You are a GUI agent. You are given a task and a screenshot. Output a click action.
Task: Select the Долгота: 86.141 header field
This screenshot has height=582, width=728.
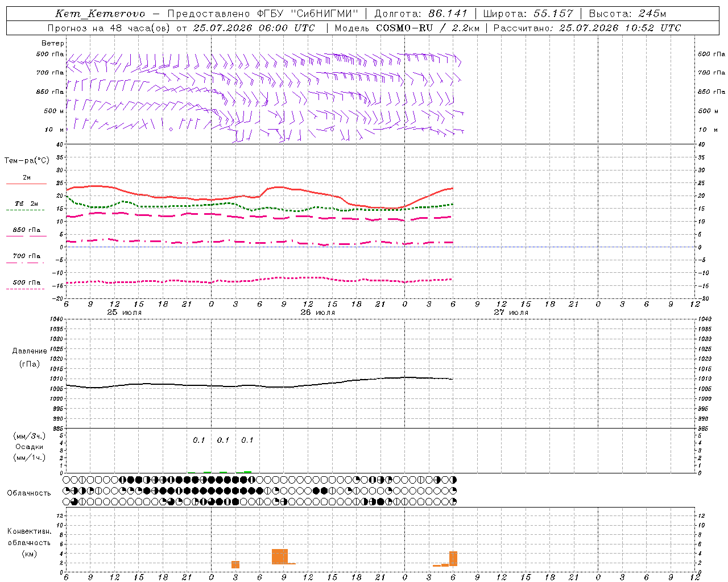coord(421,14)
